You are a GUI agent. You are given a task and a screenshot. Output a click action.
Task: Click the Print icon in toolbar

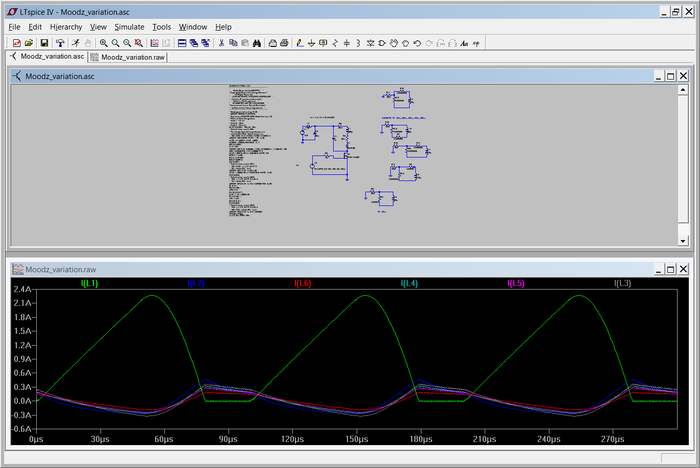[284, 43]
